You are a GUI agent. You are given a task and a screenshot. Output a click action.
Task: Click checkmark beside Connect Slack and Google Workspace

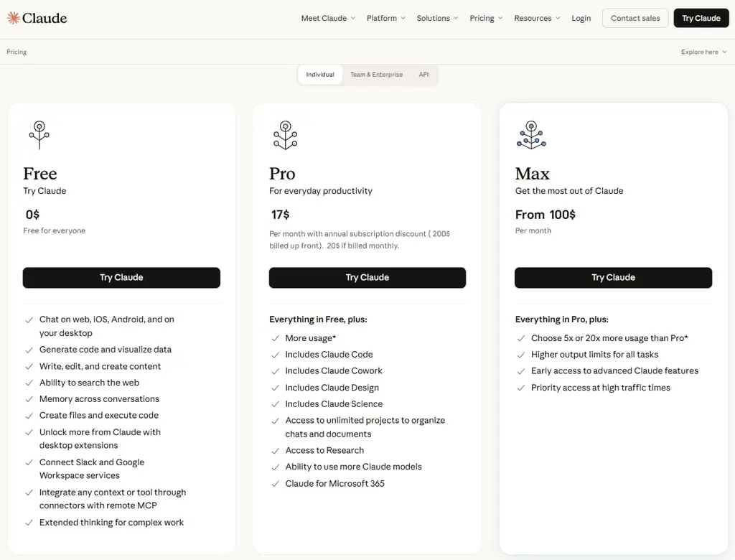(x=29, y=463)
